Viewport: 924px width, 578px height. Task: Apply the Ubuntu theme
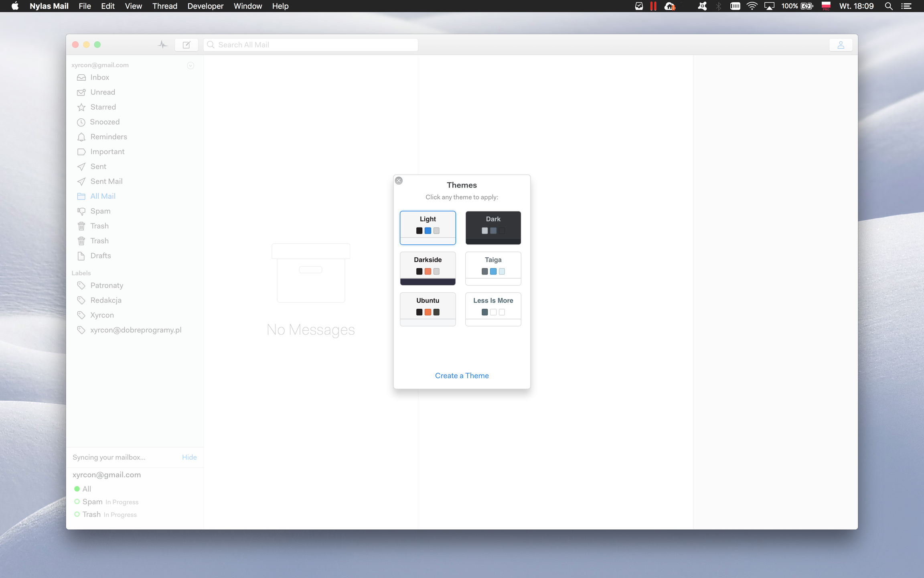pyautogui.click(x=428, y=309)
